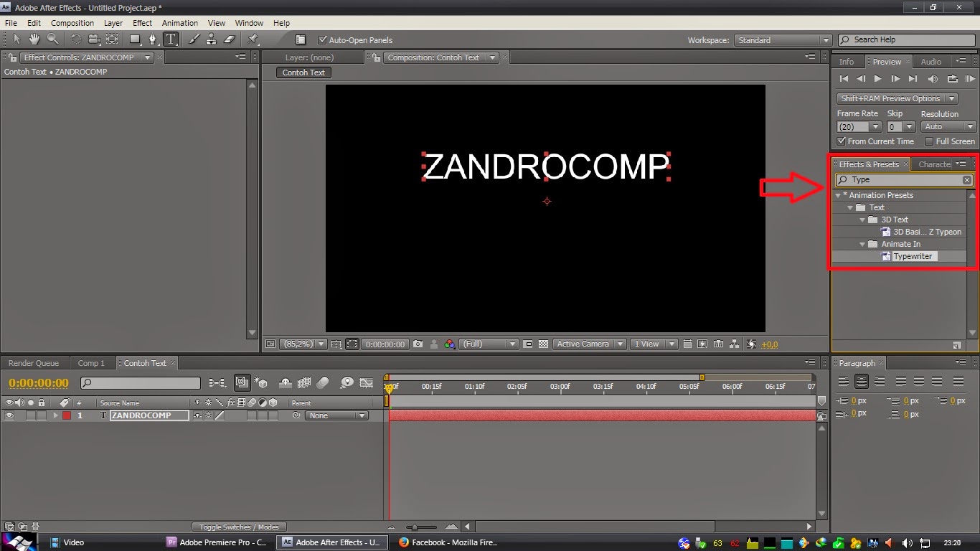Click the Play button in Preview panel

[x=877, y=79]
